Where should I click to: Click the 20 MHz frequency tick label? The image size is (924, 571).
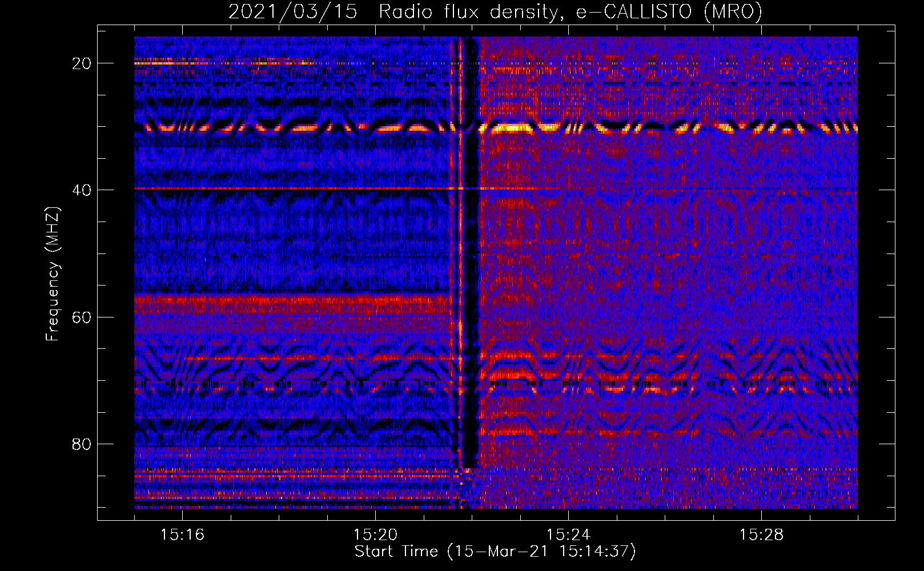click(82, 63)
